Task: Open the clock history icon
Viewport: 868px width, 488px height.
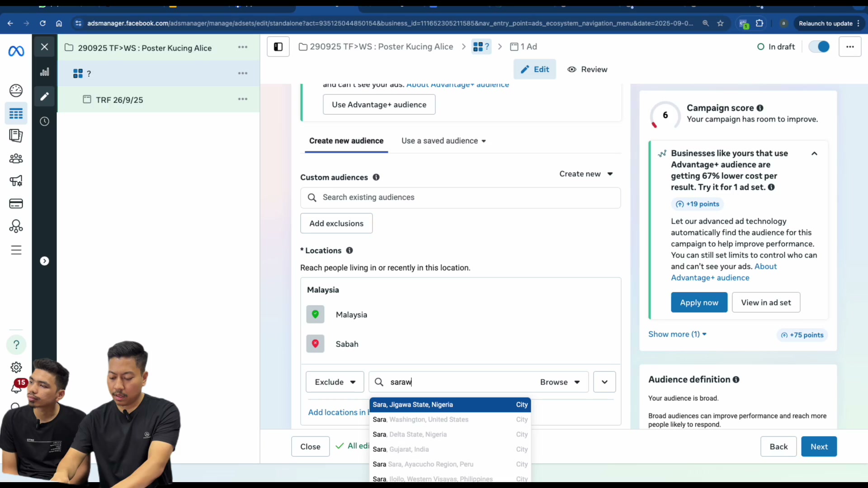Action: tap(44, 121)
